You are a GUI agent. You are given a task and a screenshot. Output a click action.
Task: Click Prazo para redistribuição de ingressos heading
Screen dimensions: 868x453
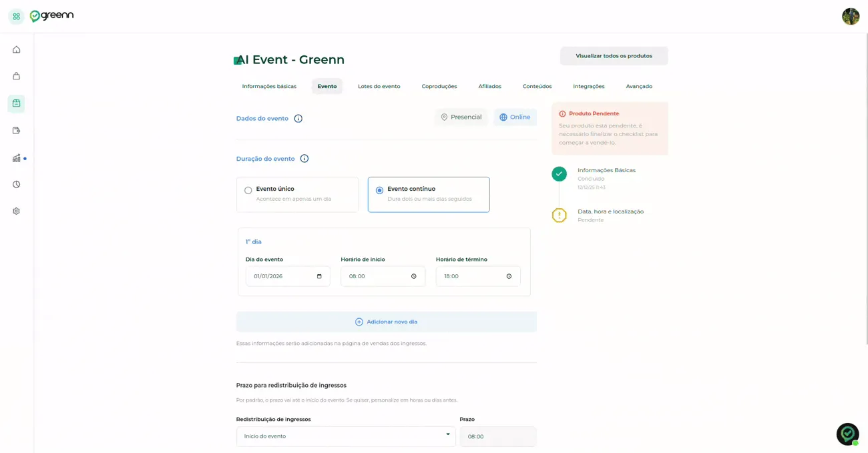291,386
